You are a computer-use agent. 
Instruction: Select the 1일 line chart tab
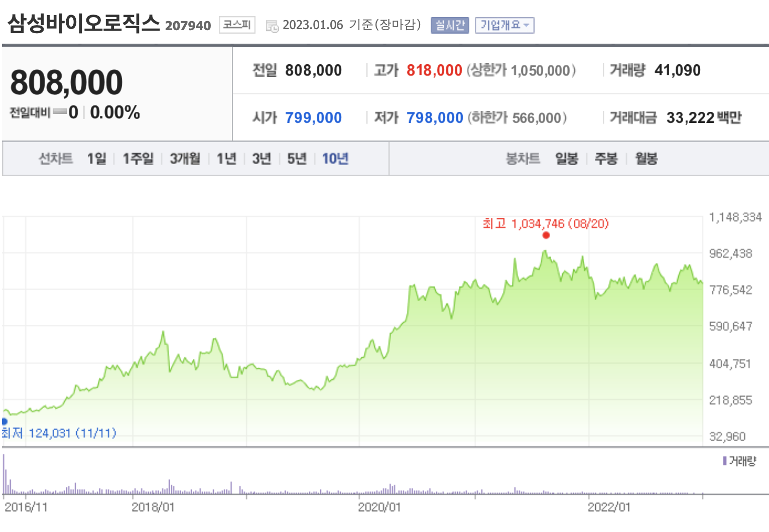96,159
